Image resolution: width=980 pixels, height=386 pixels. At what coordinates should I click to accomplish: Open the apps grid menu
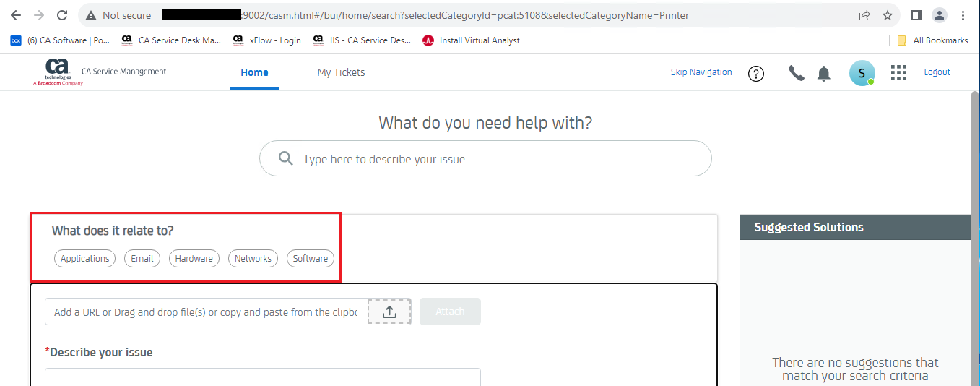pos(898,72)
